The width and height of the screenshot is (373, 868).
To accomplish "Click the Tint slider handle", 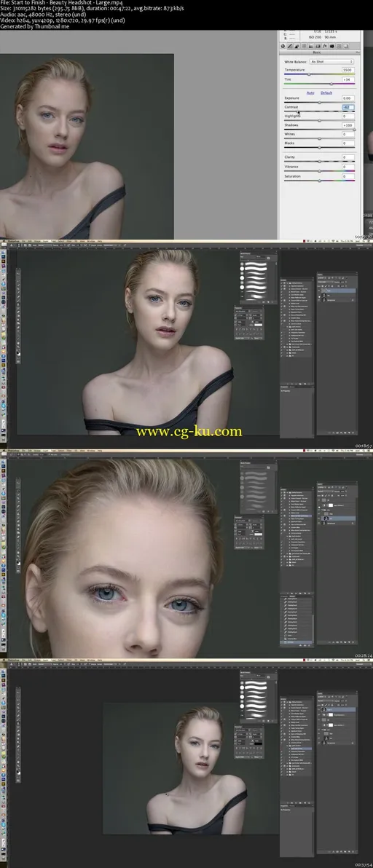I will coord(331,84).
